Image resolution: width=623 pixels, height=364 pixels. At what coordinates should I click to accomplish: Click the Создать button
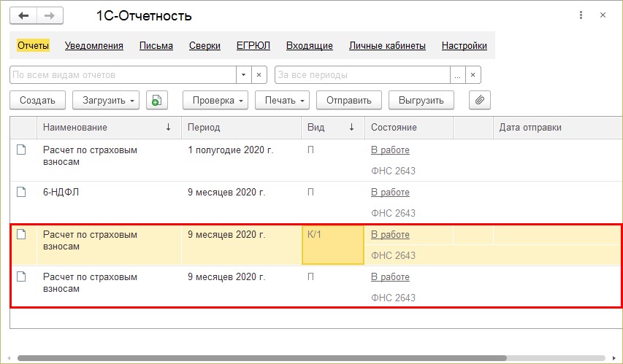tap(37, 100)
